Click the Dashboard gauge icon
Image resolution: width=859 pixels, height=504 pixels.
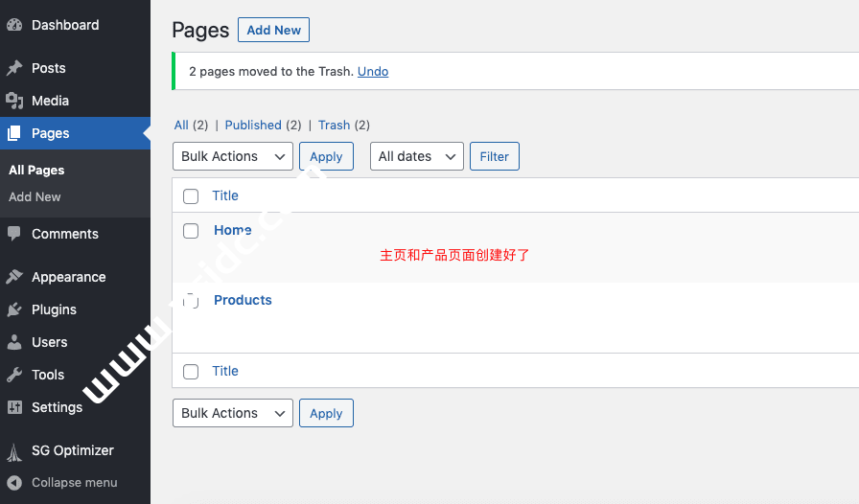[14, 25]
